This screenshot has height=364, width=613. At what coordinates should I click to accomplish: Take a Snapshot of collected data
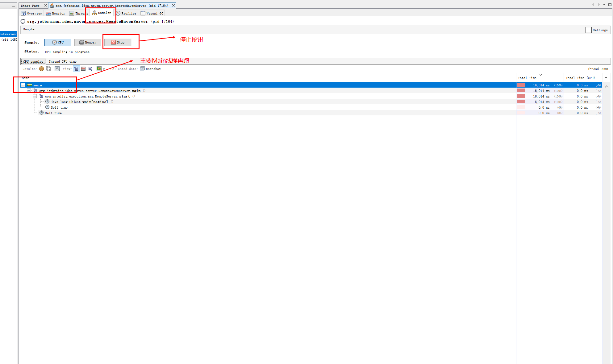coord(150,69)
